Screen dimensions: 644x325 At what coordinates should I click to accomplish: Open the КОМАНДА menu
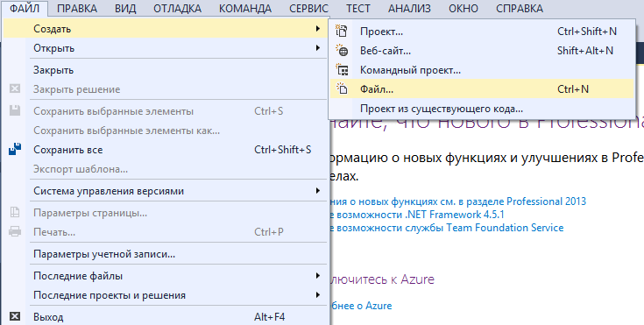(x=245, y=8)
